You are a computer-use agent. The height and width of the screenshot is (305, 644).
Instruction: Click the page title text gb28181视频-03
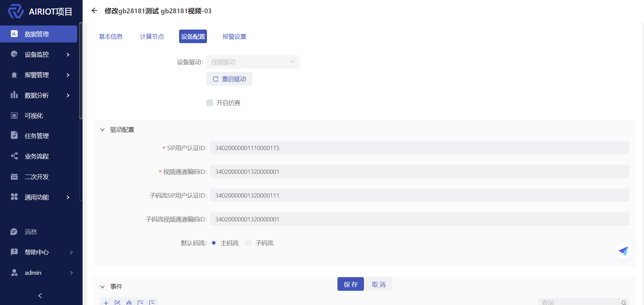point(186,11)
